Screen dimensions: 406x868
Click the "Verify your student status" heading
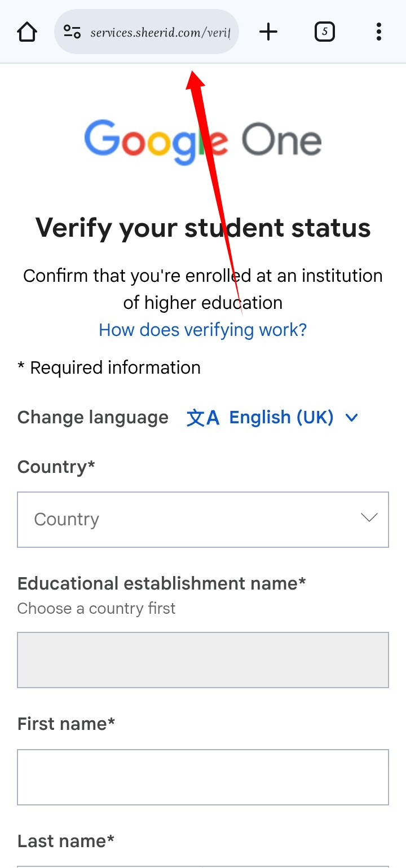click(x=203, y=228)
